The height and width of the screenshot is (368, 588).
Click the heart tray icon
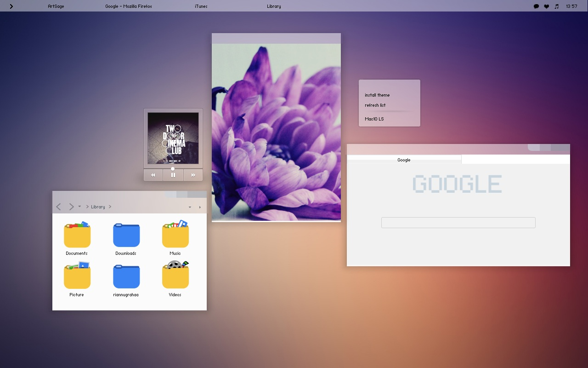click(x=546, y=6)
